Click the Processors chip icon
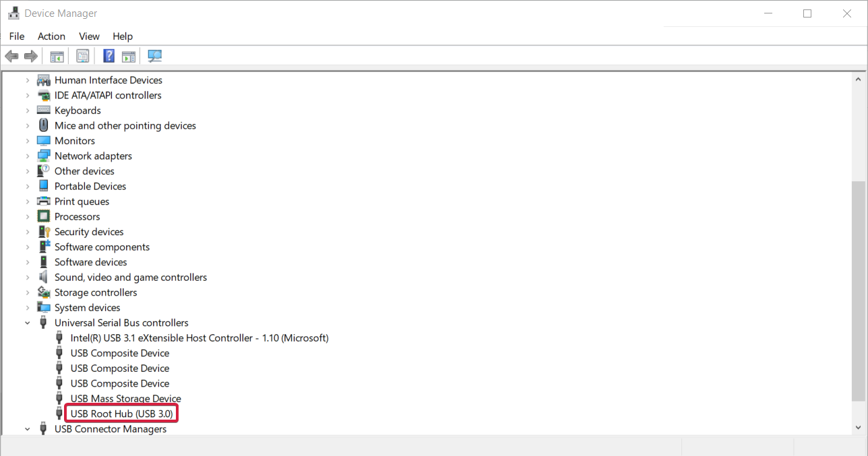This screenshot has height=456, width=868. [44, 217]
